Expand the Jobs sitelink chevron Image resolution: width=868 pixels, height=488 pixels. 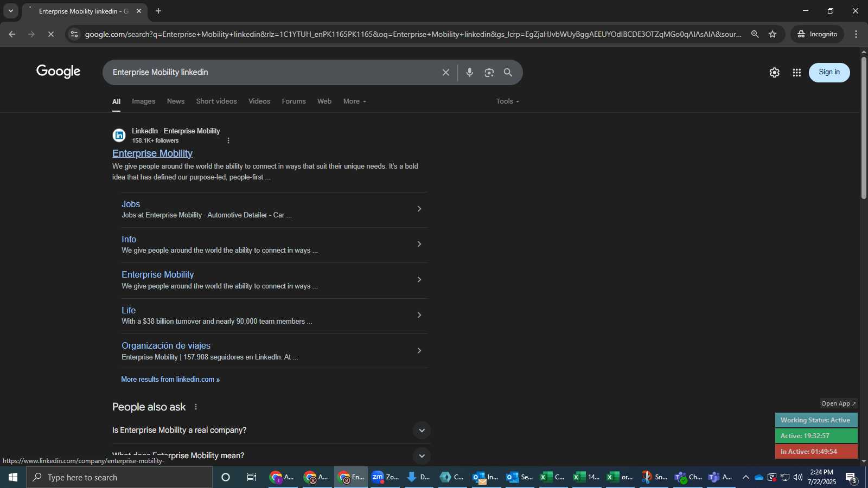(x=419, y=209)
